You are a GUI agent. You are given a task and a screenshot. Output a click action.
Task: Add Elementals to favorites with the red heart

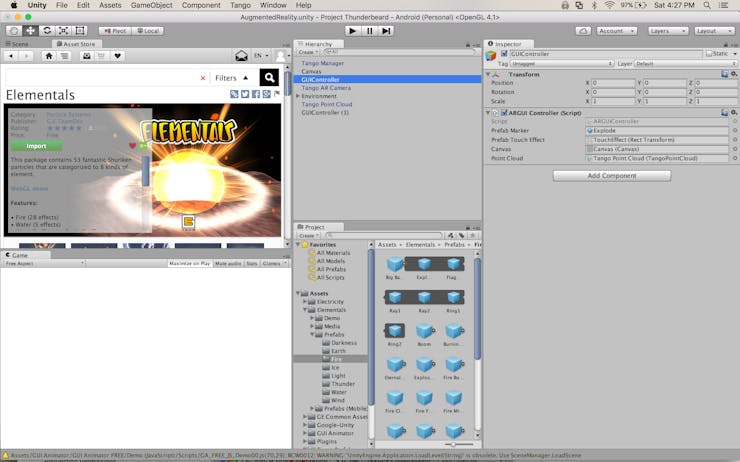[x=133, y=146]
